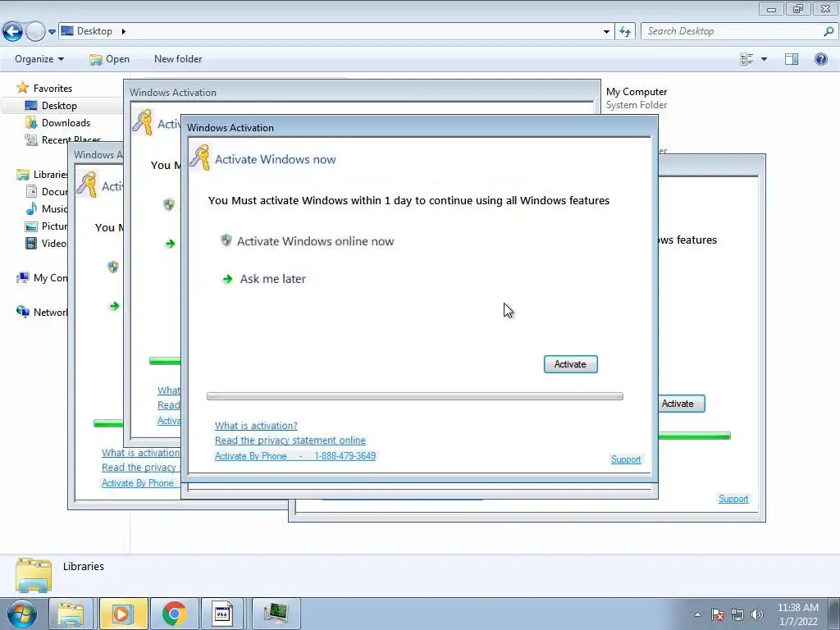The height and width of the screenshot is (630, 840).
Task: Select Libraries in the navigation pane
Action: (50, 175)
